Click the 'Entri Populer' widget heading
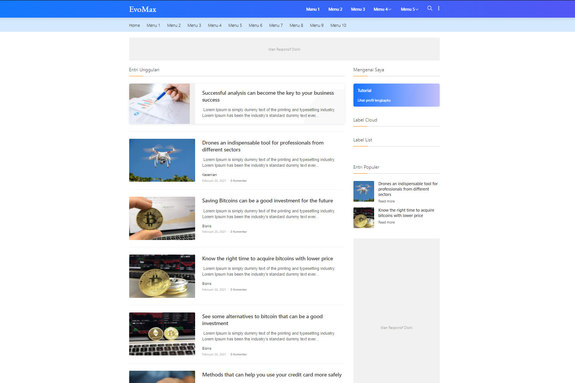 pyautogui.click(x=366, y=167)
